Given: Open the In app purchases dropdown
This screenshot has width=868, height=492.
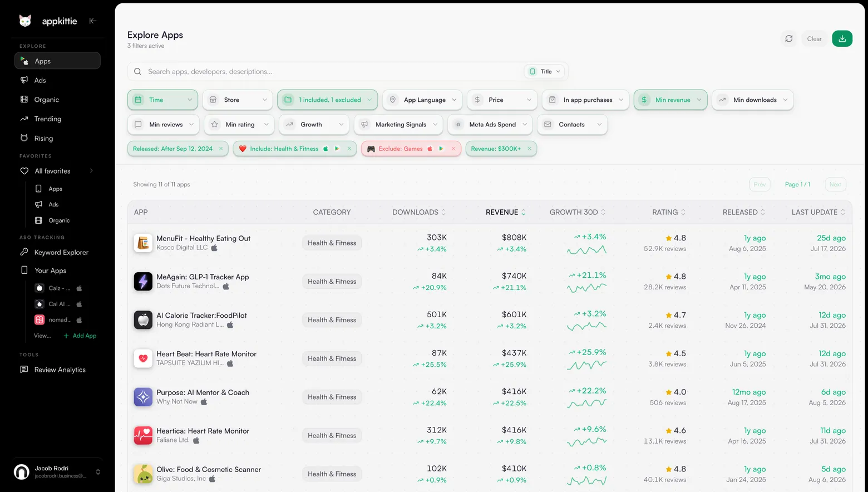Looking at the screenshot, I should pos(585,100).
